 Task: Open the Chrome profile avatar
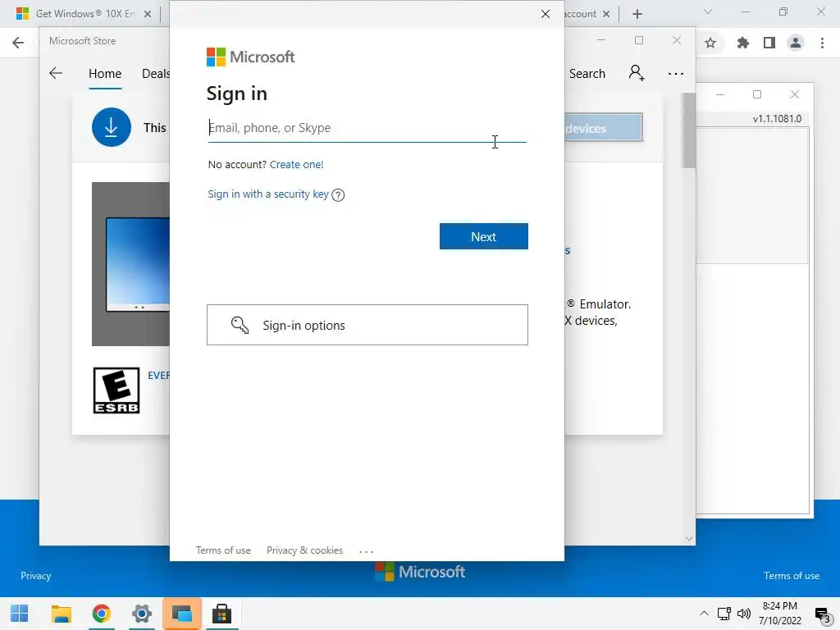[796, 43]
